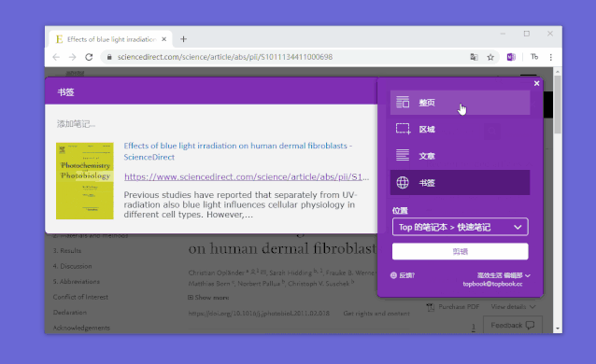Viewport: 596px width, 364px height.
Task: Click the translate page icon
Action: 474,57
